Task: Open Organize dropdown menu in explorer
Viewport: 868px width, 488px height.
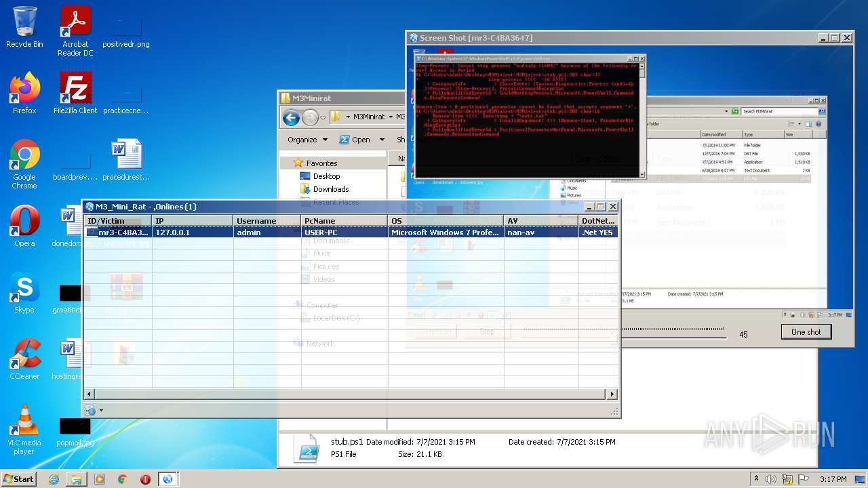Action: tap(307, 139)
